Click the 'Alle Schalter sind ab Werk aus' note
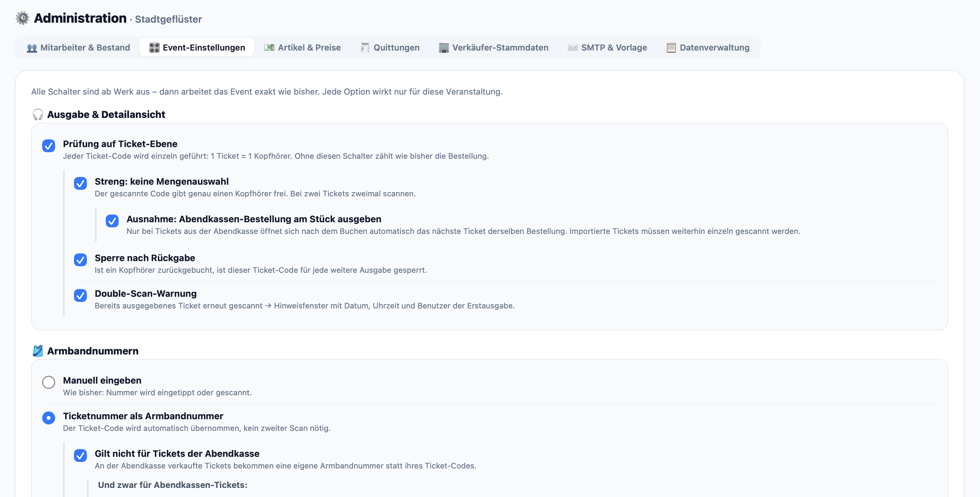This screenshot has width=980, height=497. (267, 92)
